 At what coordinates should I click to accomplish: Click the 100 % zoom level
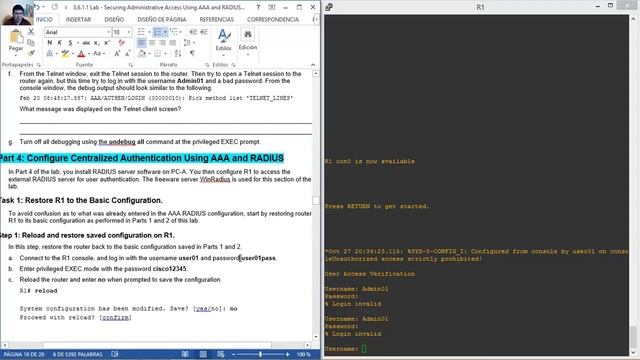[x=303, y=354]
